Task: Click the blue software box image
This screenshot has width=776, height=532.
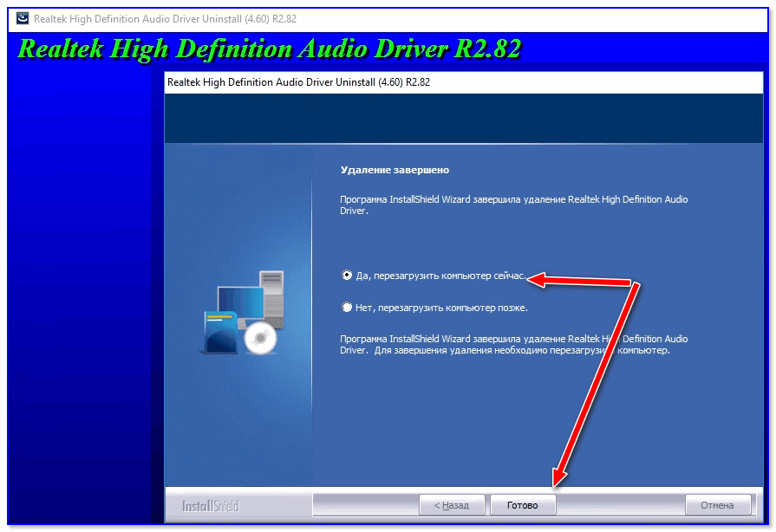Action: [x=218, y=332]
